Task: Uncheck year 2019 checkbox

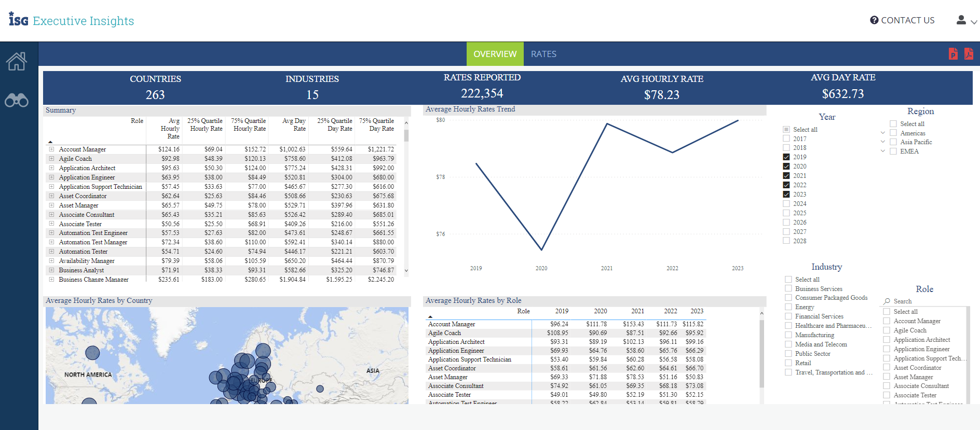Action: [x=786, y=157]
